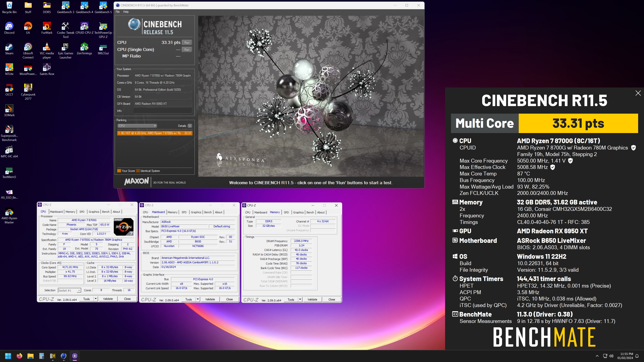Click Close button in Memory CPU-Z window
Image resolution: width=644 pixels, height=362 pixels.
point(332,299)
